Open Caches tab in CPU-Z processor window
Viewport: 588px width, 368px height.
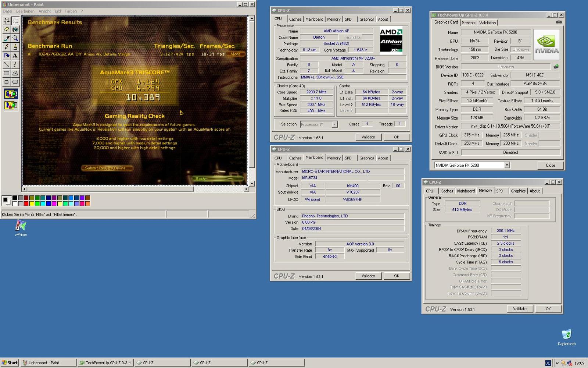pos(295,19)
